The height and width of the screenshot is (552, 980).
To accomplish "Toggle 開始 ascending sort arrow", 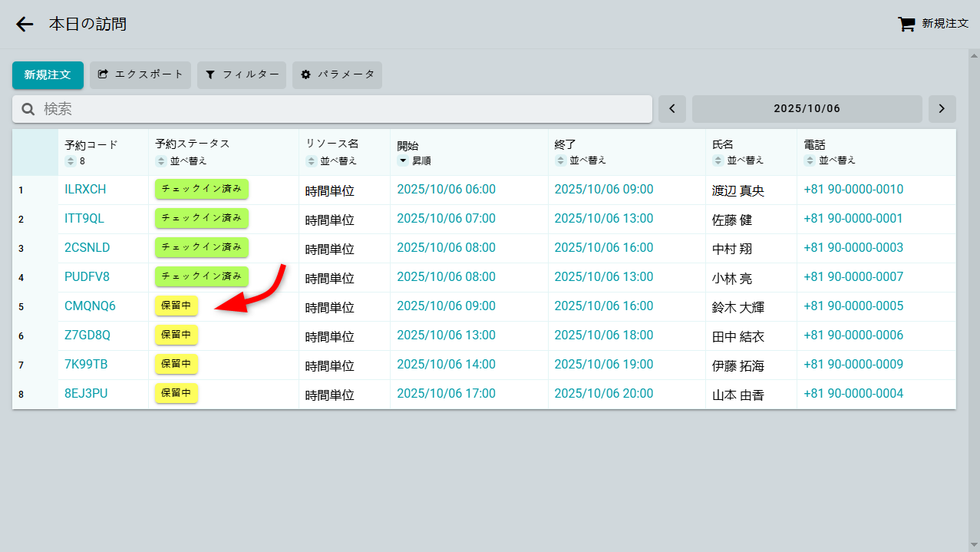I will (403, 161).
